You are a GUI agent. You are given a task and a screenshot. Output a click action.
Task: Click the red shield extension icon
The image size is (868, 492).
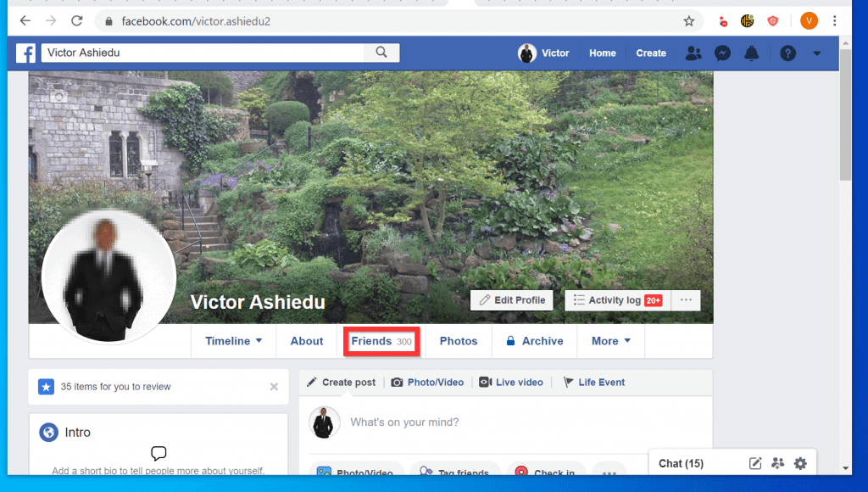click(773, 21)
